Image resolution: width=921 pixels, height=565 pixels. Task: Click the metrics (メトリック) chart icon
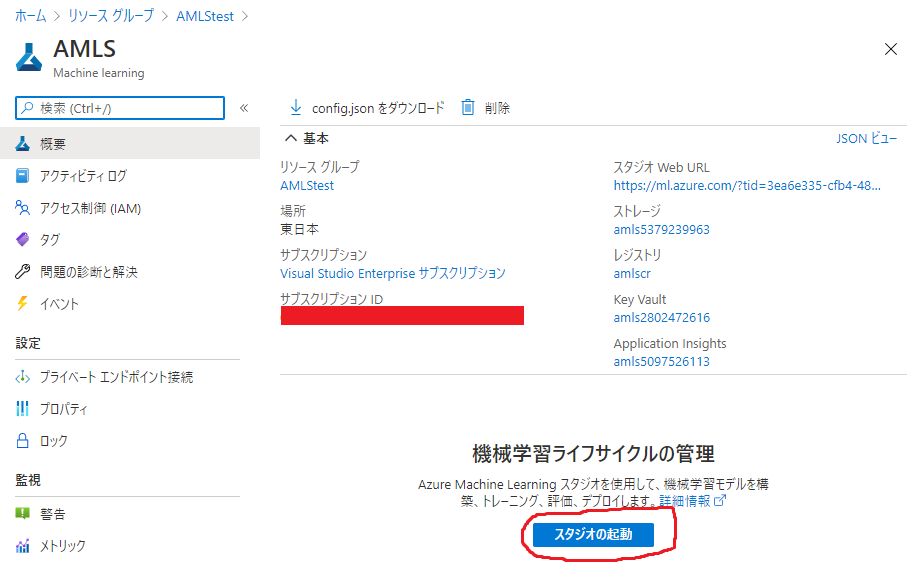coord(22,545)
